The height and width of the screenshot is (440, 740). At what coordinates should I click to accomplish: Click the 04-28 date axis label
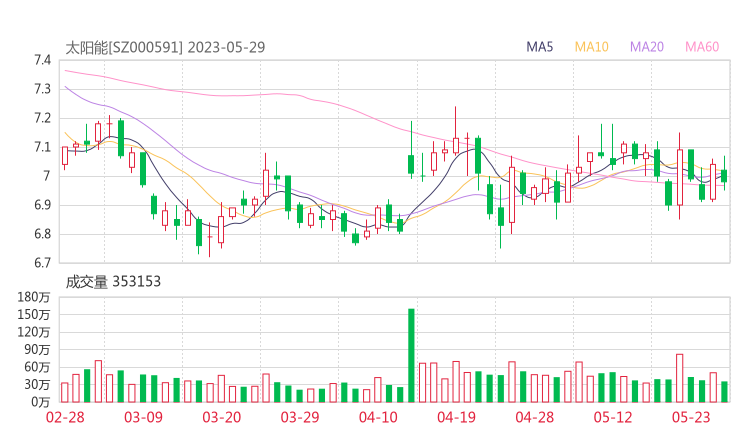(535, 417)
